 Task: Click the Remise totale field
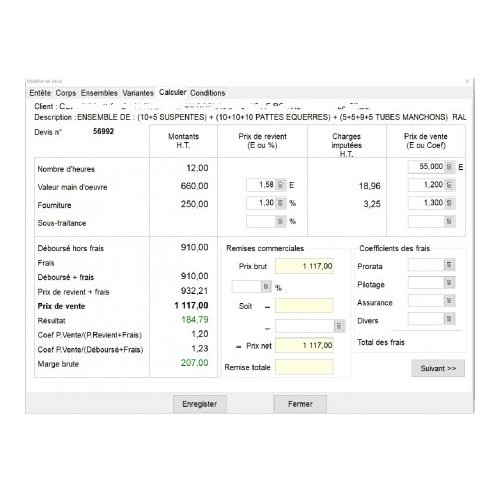point(304,367)
